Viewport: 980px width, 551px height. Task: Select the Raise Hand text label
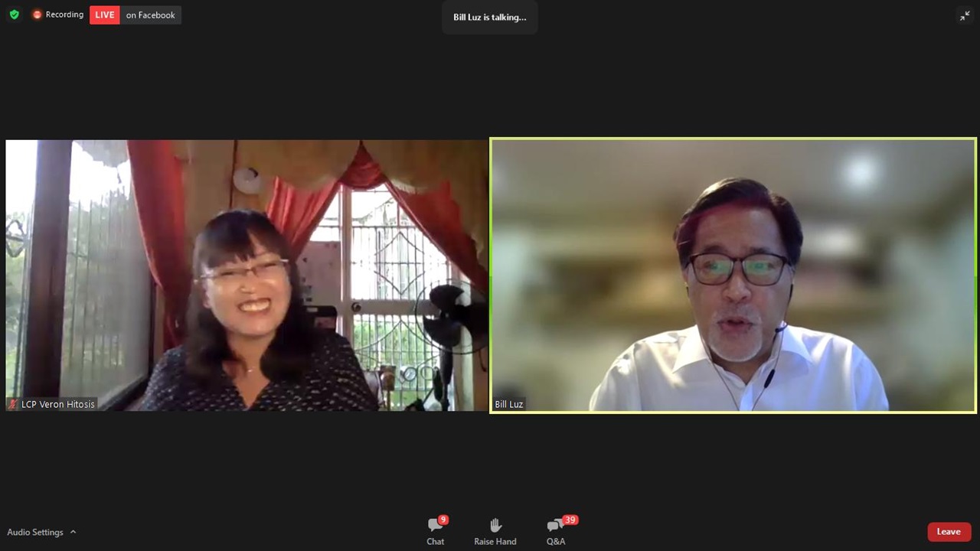pos(495,541)
